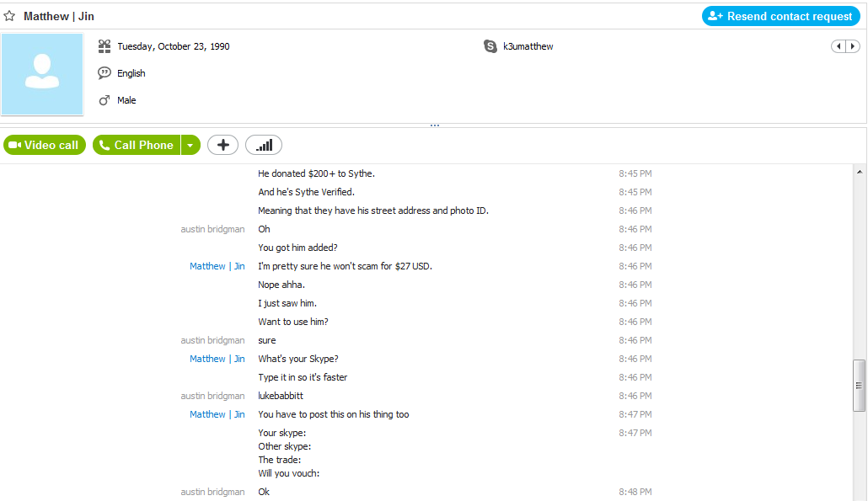Click Resend contact request button

[x=781, y=16]
